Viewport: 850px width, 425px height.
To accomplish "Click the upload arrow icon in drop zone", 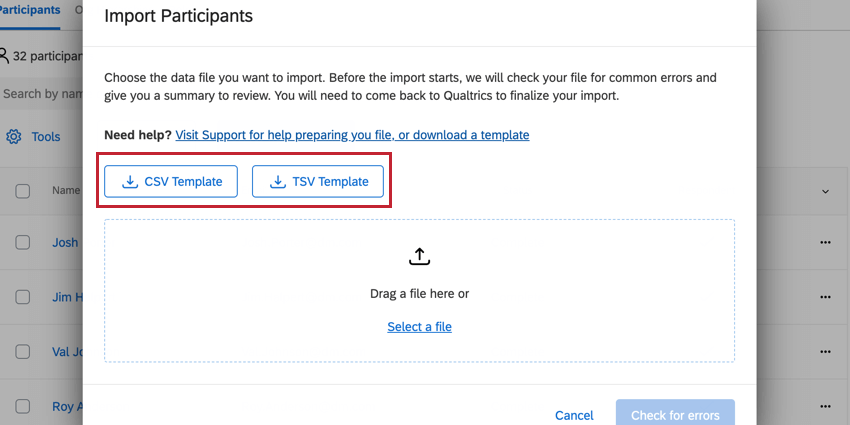I will (x=419, y=257).
